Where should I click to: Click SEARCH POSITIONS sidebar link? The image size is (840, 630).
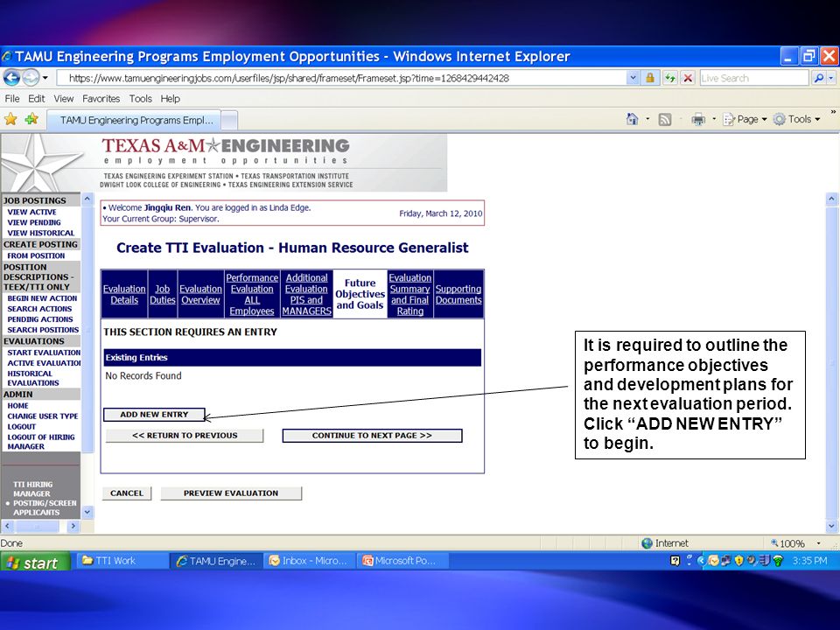point(43,330)
